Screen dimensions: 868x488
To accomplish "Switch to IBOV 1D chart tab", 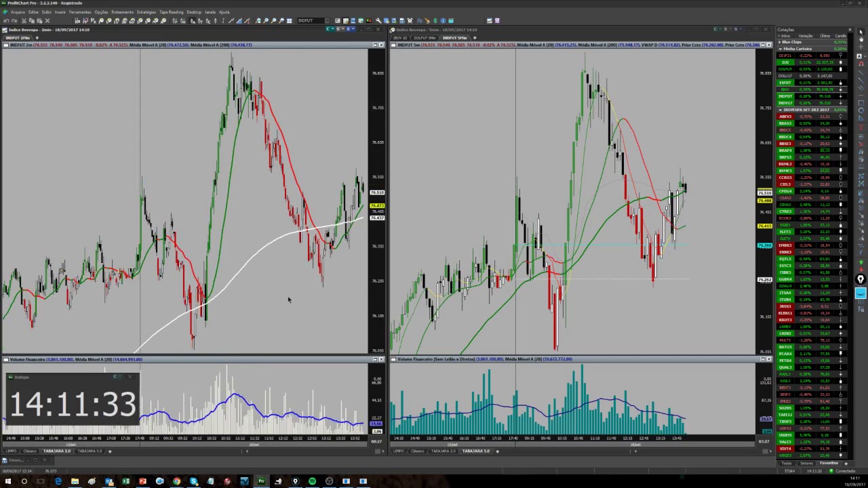I will [x=399, y=37].
